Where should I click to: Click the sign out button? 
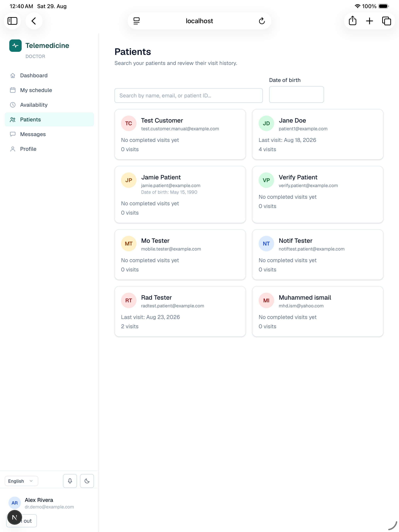pyautogui.click(x=22, y=521)
